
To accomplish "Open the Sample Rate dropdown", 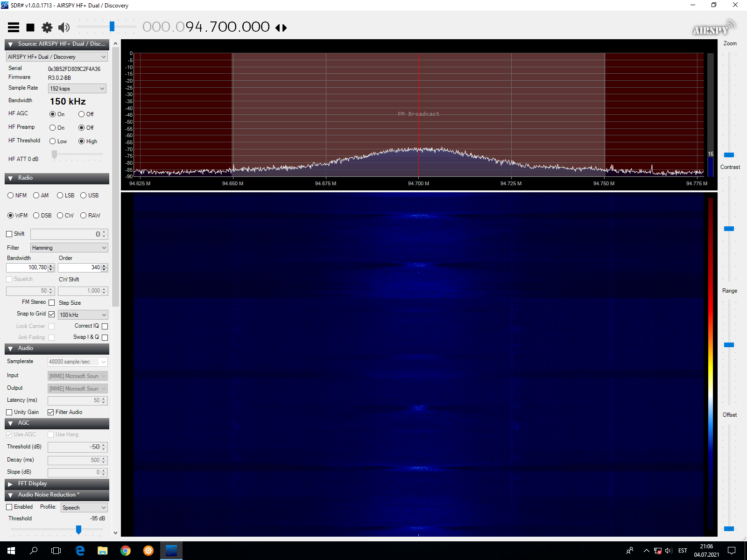I will coord(77,89).
